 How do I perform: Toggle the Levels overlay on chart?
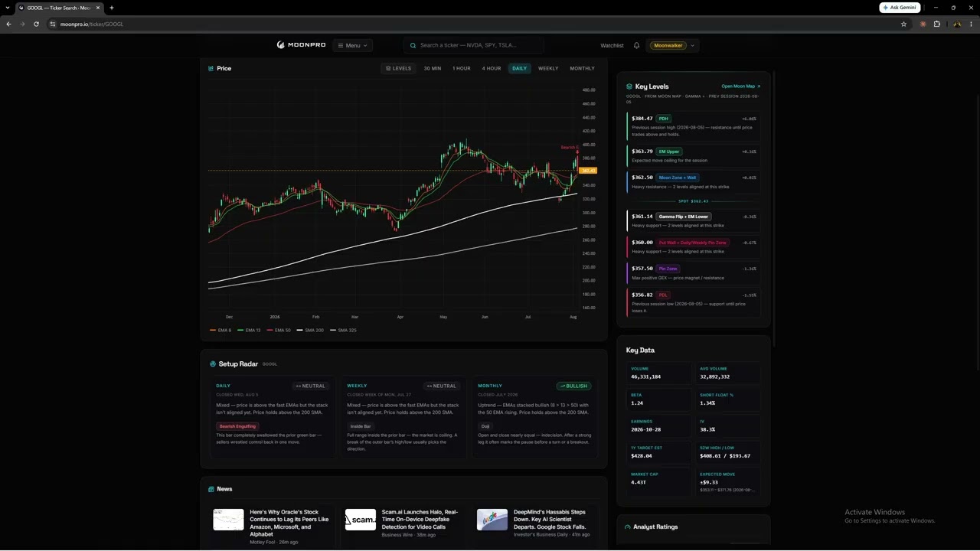click(398, 68)
